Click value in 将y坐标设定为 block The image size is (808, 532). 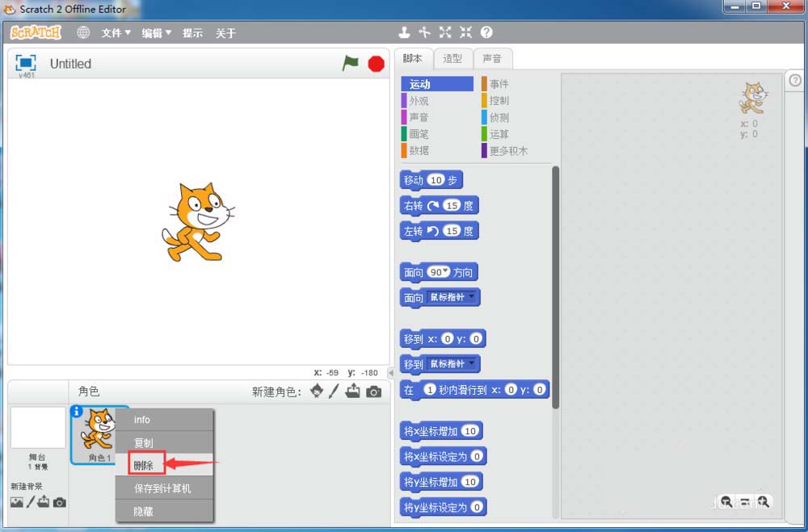point(478,507)
